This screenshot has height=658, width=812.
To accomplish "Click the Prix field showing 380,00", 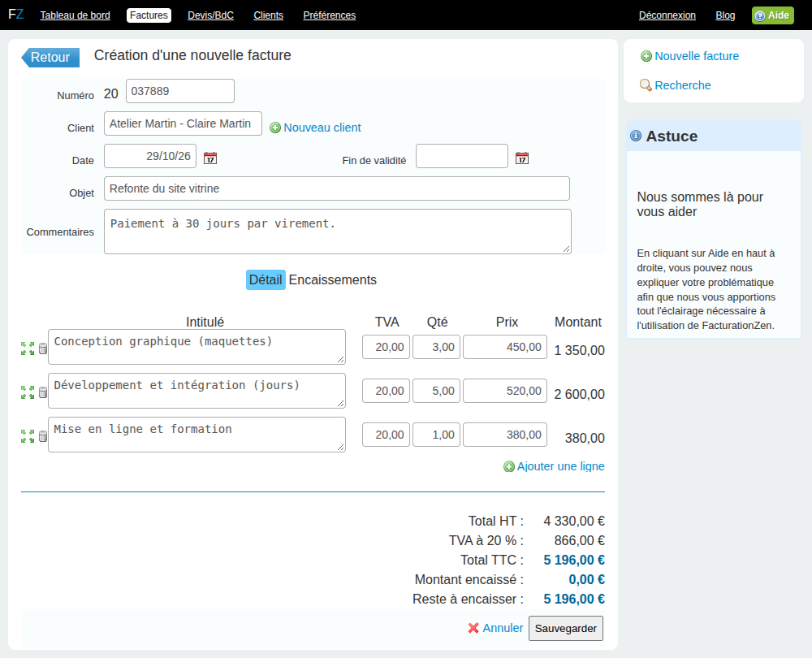I will (x=505, y=435).
